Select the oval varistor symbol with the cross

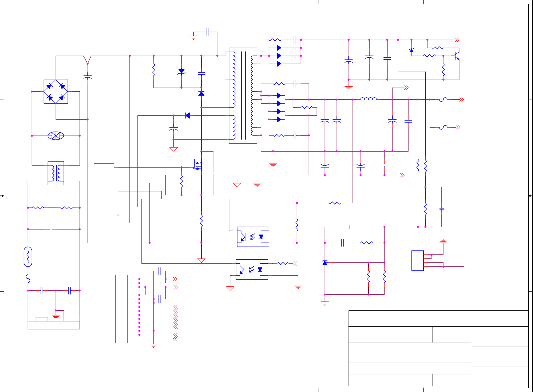pyautogui.click(x=56, y=136)
